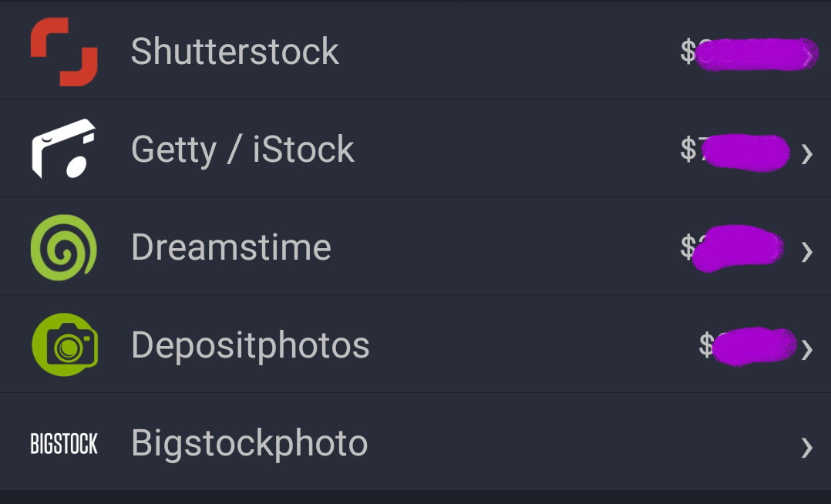Viewport: 831px width, 504px height.
Task: Open the Shutterstock agency entry
Action: click(x=234, y=52)
